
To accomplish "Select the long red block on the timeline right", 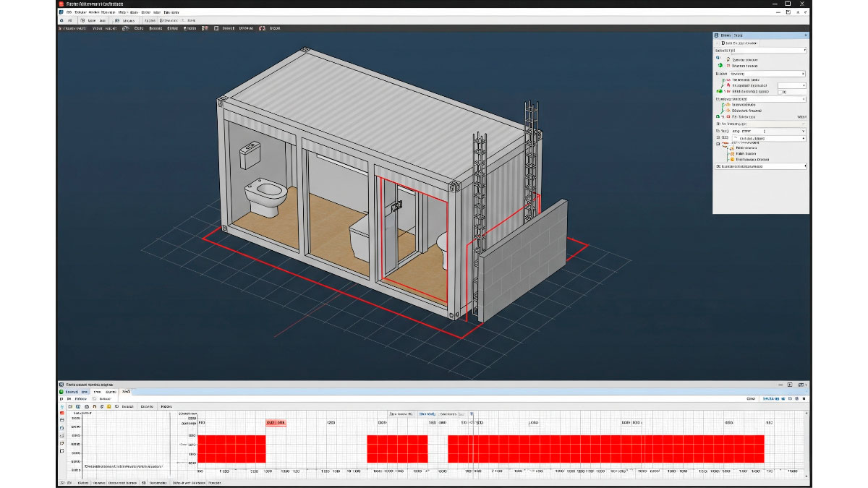I will tap(606, 448).
